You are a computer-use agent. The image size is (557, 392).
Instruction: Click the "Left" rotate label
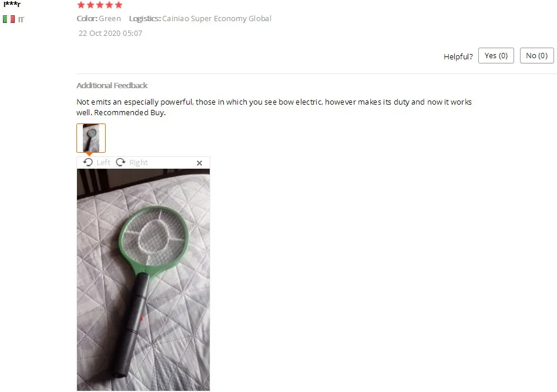pyautogui.click(x=103, y=162)
